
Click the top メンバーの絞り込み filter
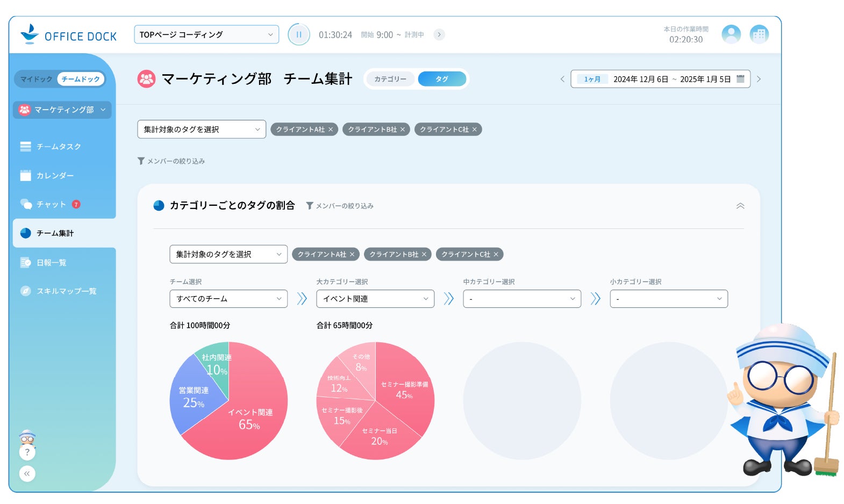(171, 161)
